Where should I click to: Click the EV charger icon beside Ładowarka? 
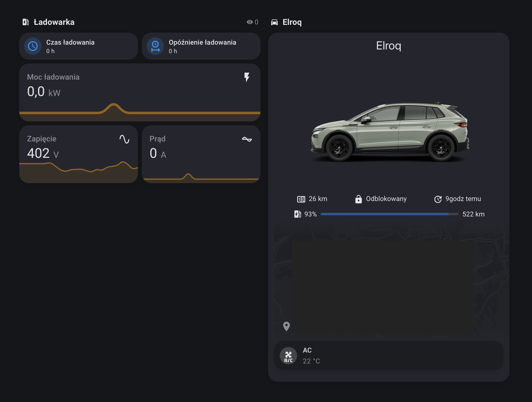[26, 22]
